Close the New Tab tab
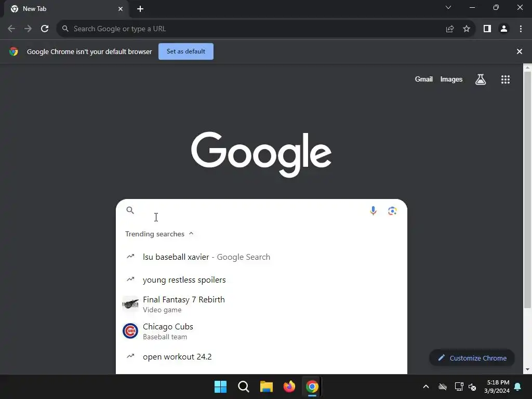Screen dimensions: 532x399 [121, 9]
